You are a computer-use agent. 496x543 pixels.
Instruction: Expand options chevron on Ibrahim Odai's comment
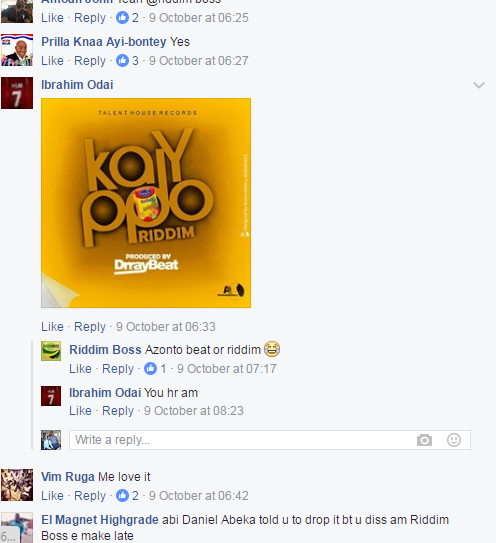pos(479,85)
